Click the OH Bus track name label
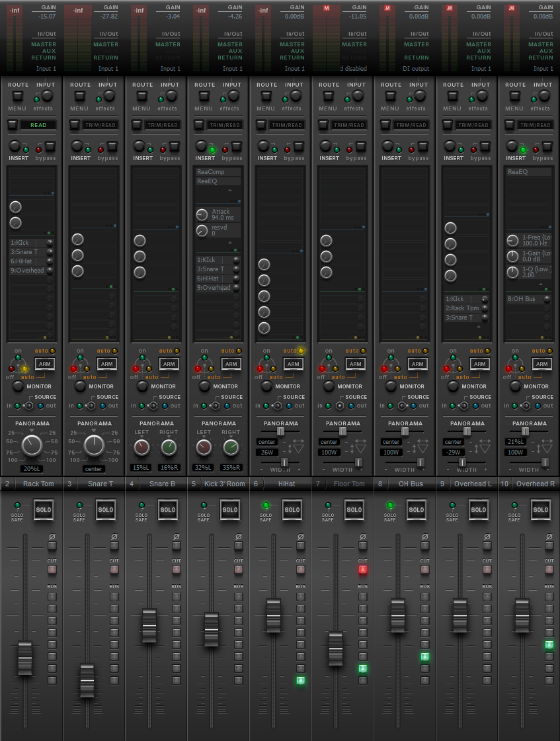This screenshot has width=560, height=741. 411,484
